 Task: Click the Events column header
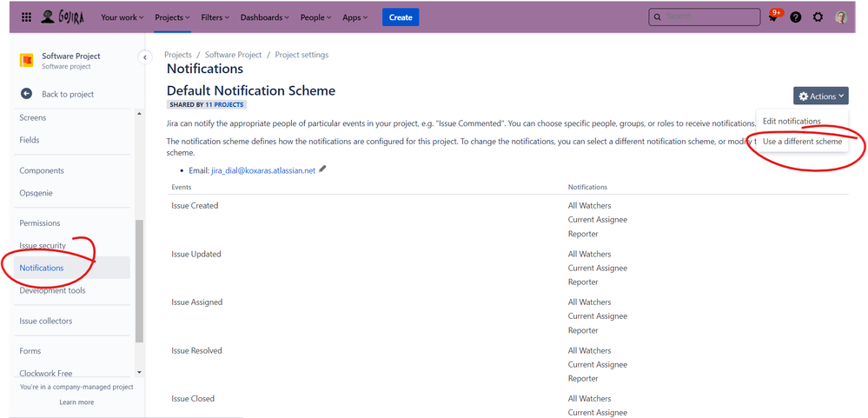182,187
